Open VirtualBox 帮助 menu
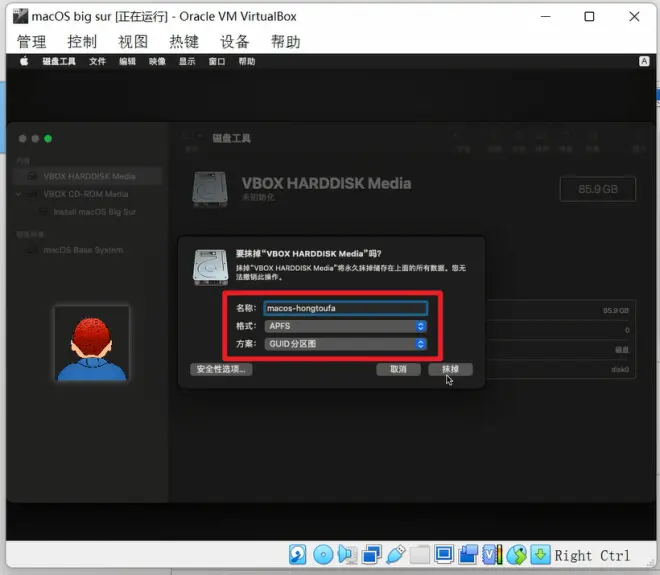 (x=285, y=42)
